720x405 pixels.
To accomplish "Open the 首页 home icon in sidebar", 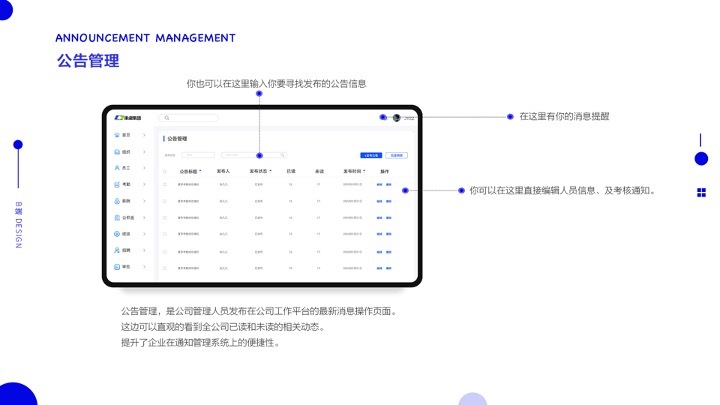I will (117, 135).
